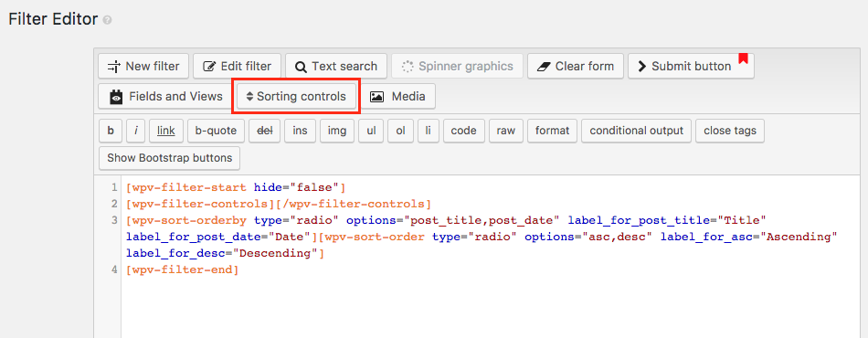Screen dimensions: 868x338
Task: Open the Media button
Action: click(x=397, y=96)
